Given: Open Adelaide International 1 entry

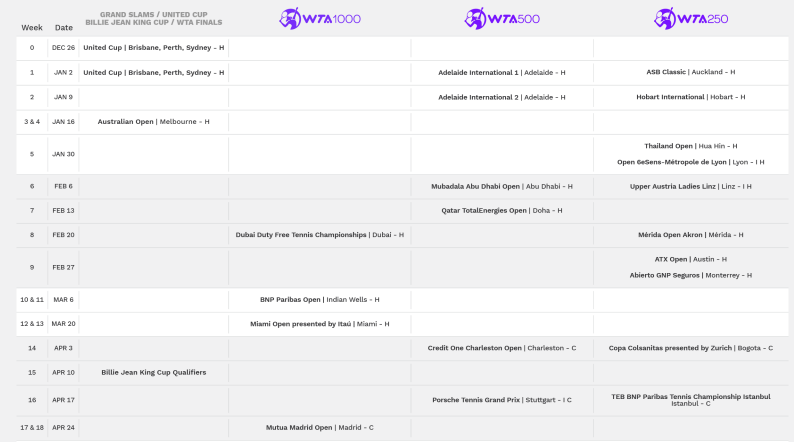Looking at the screenshot, I should (x=502, y=72).
